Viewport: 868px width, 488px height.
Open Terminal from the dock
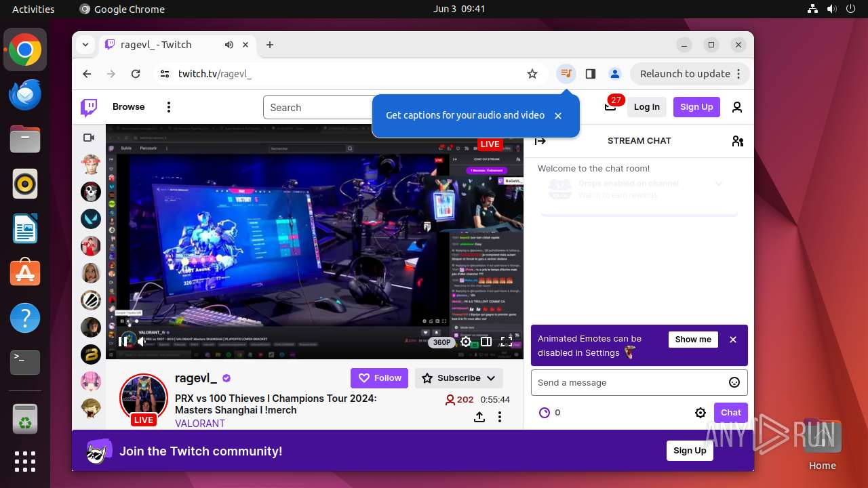pos(25,363)
